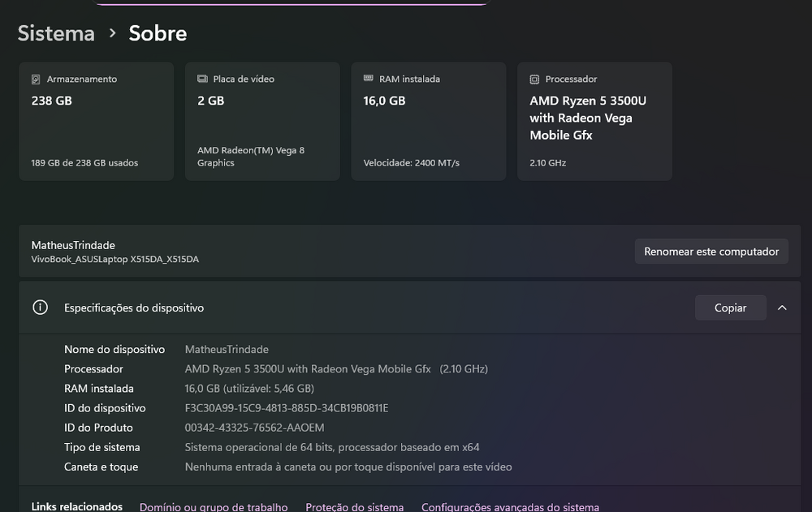Click the ID do Produto value
The height and width of the screenshot is (512, 812).
[254, 428]
